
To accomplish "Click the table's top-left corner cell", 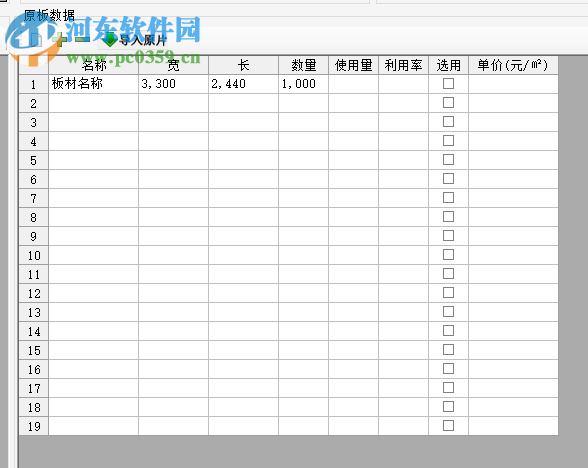I will point(34,65).
